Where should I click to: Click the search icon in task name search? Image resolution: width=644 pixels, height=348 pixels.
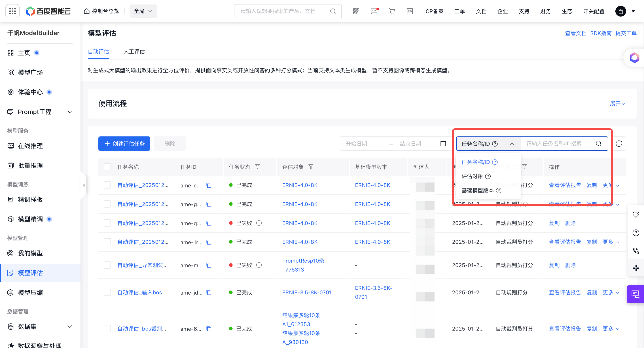[599, 144]
